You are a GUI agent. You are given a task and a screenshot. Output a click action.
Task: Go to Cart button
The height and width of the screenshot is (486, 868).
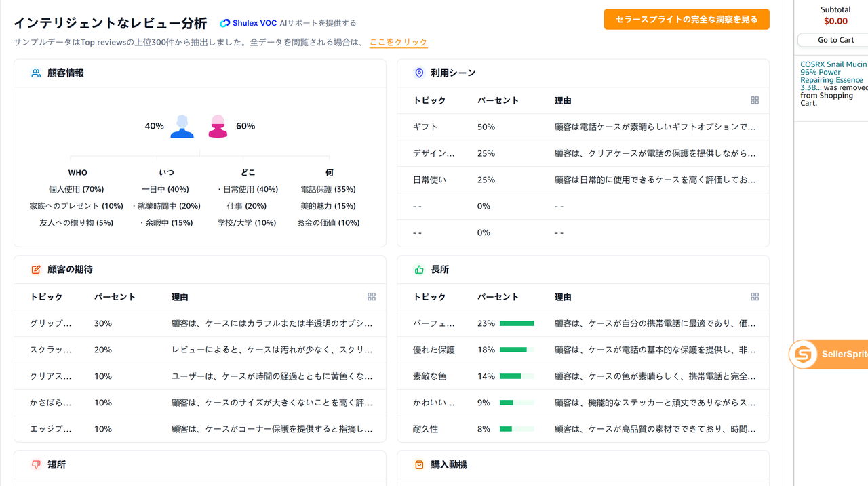(x=835, y=40)
